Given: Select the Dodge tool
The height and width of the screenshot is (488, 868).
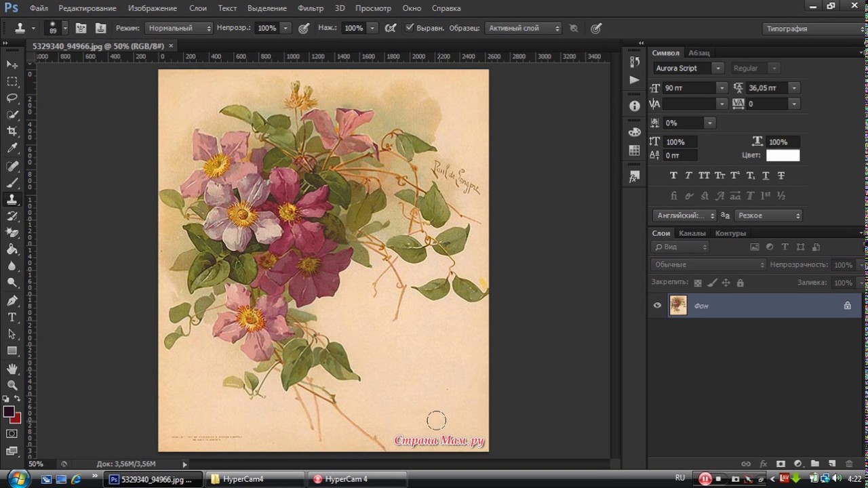Looking at the screenshot, I should coord(12,283).
